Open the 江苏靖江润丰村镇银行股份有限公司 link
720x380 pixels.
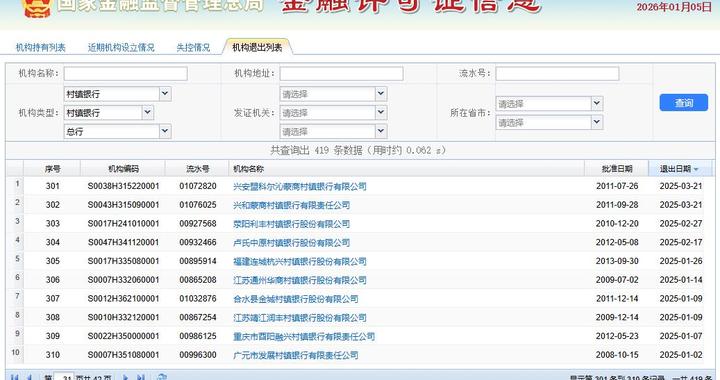[299, 318]
